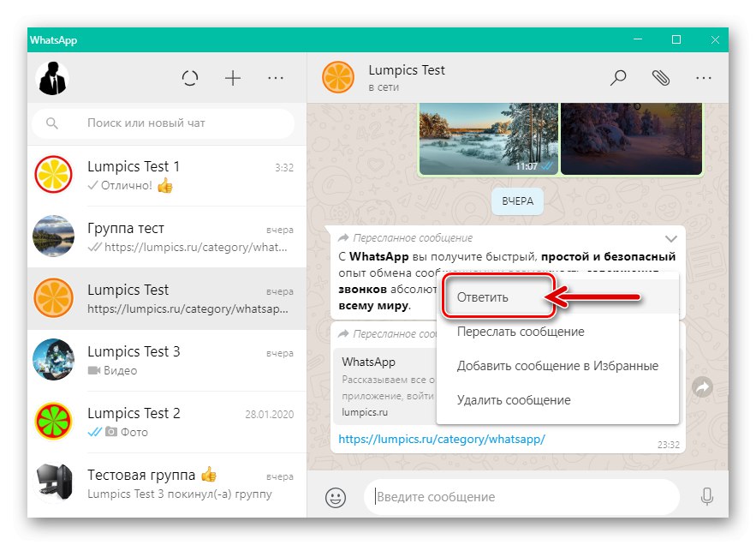
Task: Open the left panel three-dots menu
Action: (276, 78)
